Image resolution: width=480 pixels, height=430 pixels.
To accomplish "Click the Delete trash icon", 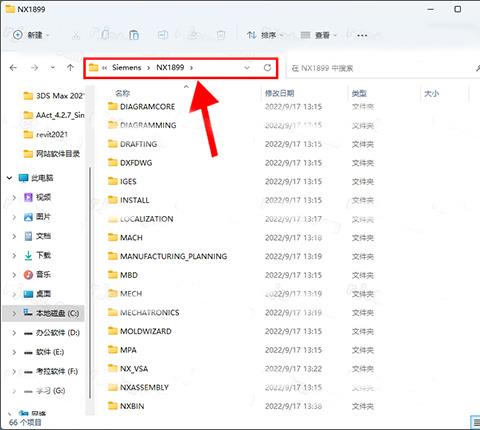I will click(x=221, y=35).
